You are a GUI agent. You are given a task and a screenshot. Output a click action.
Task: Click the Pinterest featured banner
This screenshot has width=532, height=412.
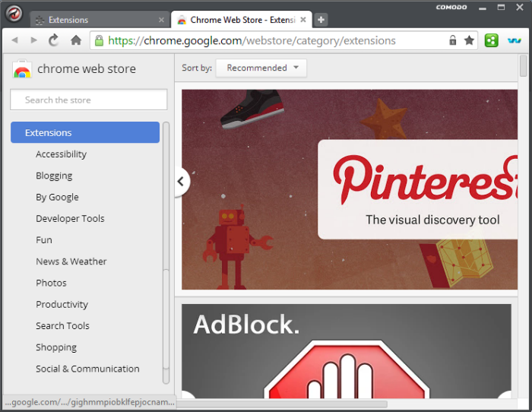pos(350,189)
